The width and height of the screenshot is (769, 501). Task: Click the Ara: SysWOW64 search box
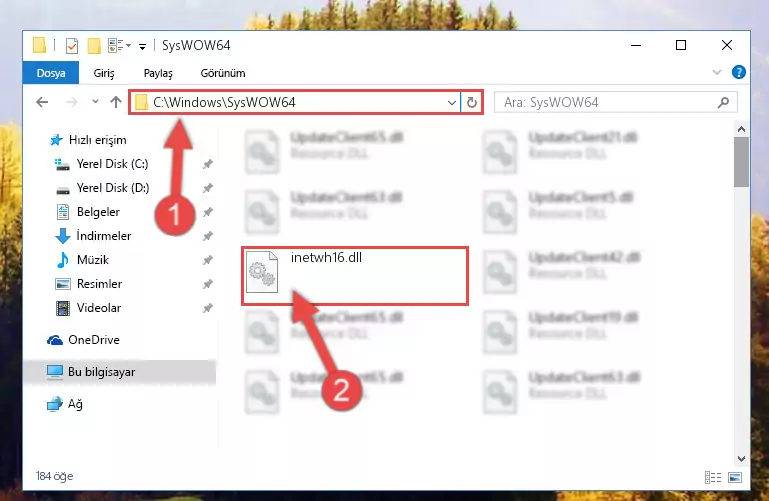coord(615,102)
